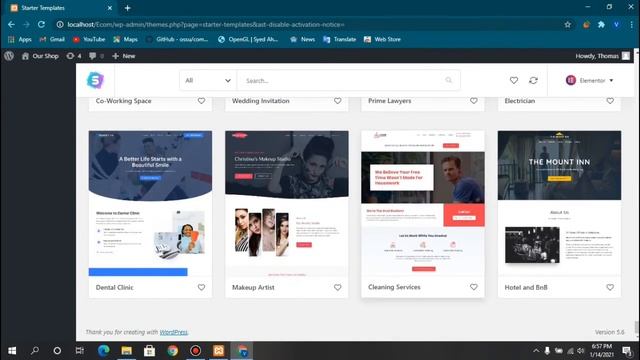Favorite the Dental Clinic template
The width and height of the screenshot is (640, 360).
point(201,287)
